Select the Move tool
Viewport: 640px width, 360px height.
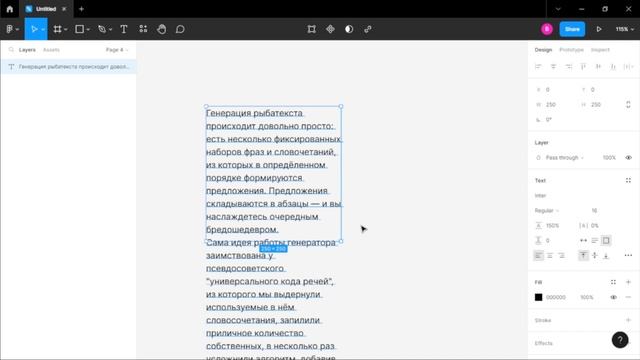point(33,29)
